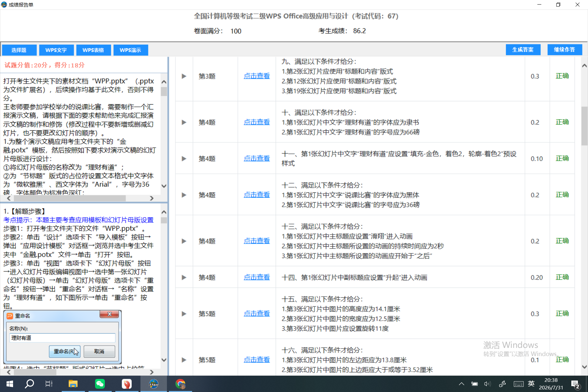The height and width of the screenshot is (392, 588).
Task: Click 正确 in the 填充-金色 row
Action: click(x=562, y=158)
